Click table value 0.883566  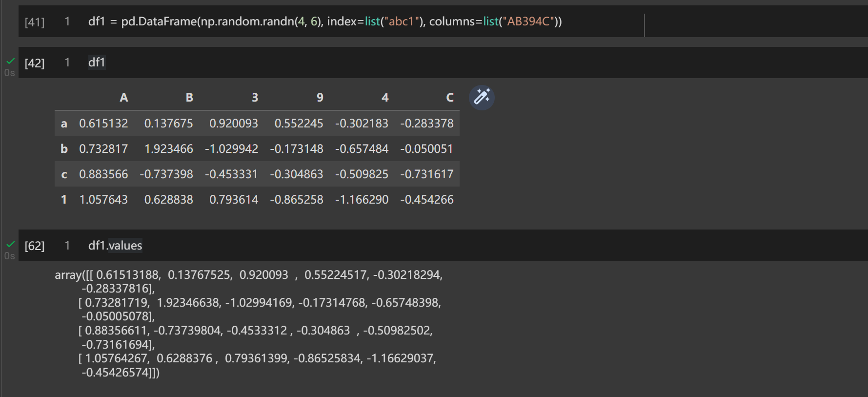[103, 174]
